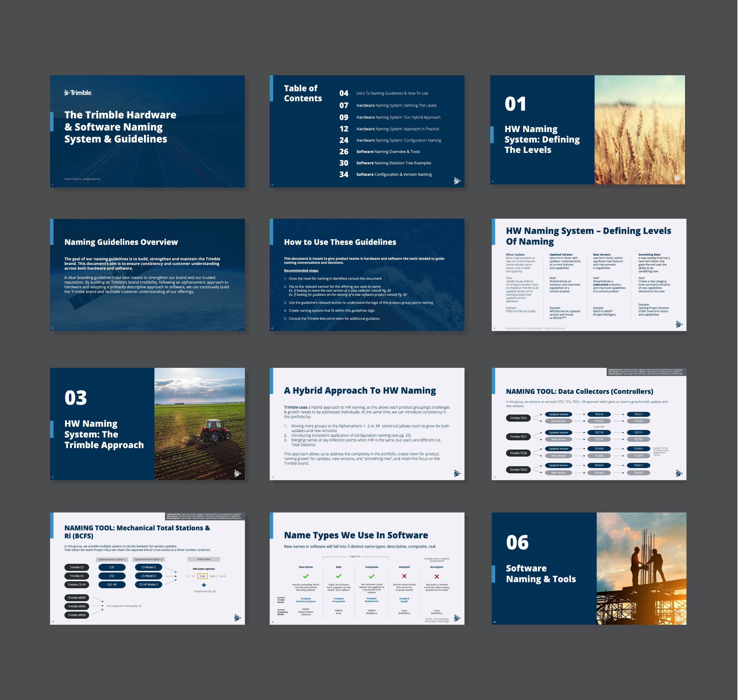Click the C31 pill
This screenshot has width=738, height=700.
pos(112,567)
